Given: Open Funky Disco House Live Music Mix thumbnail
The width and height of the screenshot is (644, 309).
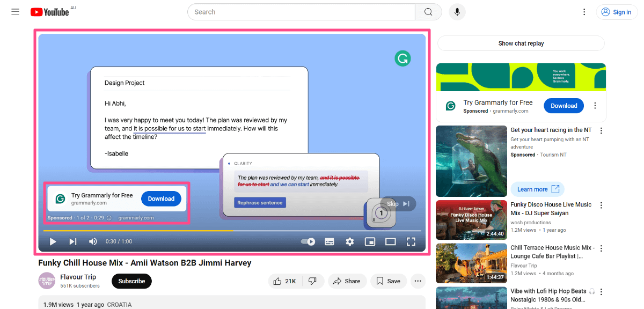Looking at the screenshot, I should point(471,220).
